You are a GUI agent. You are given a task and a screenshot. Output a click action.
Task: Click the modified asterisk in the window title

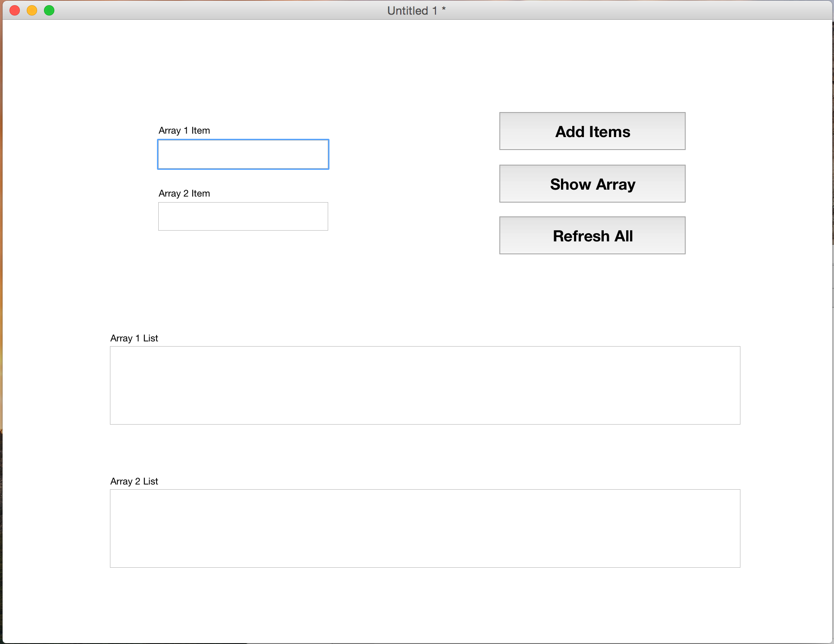click(x=444, y=9)
